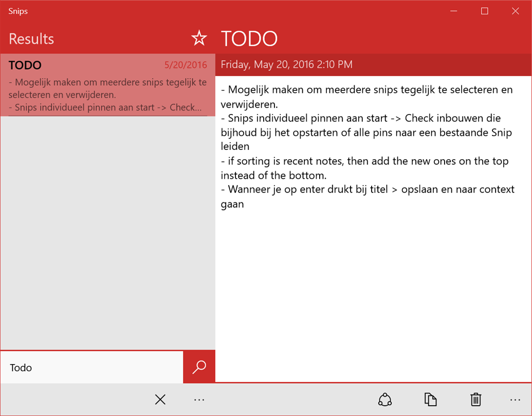Screen dimensions: 532x416
Task: Open more options in right command bar
Action: [515, 400]
